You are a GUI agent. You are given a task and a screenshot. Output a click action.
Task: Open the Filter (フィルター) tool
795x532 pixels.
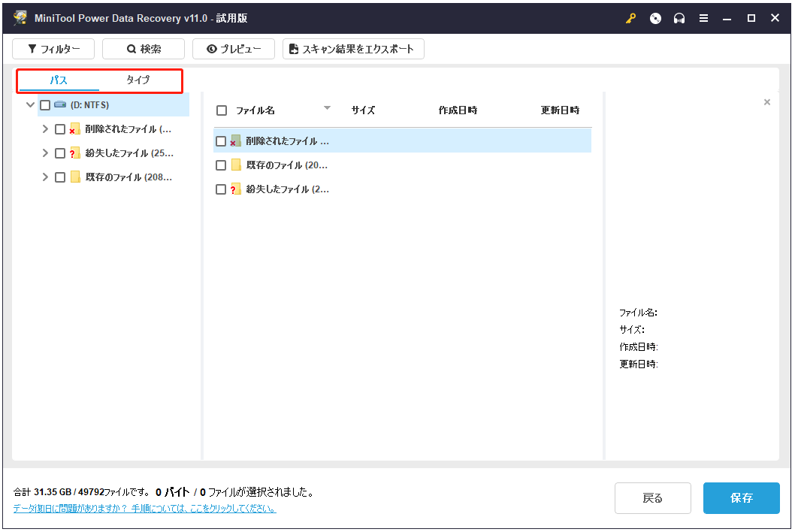[52, 49]
